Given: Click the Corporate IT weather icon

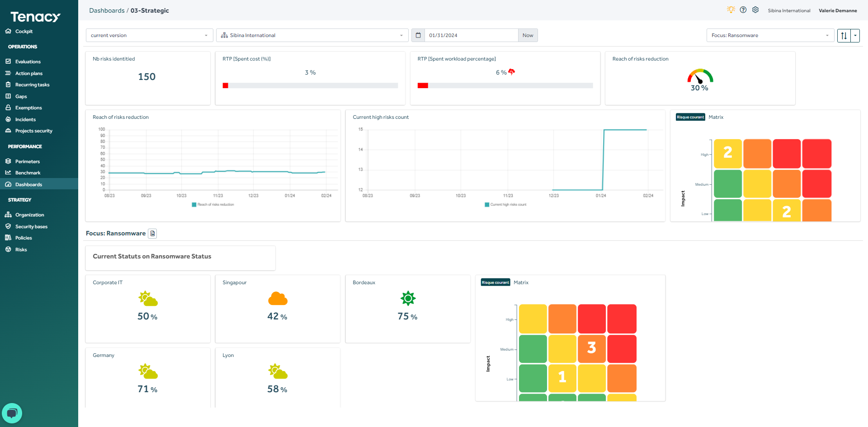Looking at the screenshot, I should (x=148, y=299).
